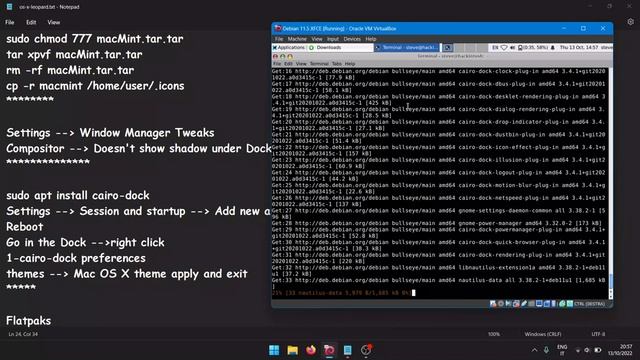Click VirtualBox Debian icon in taskbar
Viewport: 640px width, 360px height.
coord(329,350)
